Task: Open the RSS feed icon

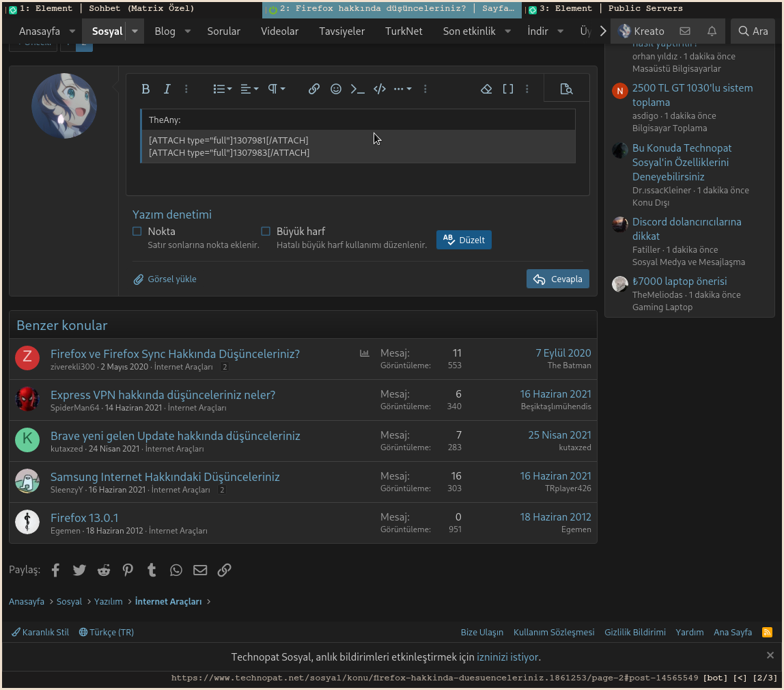Action: click(x=767, y=632)
